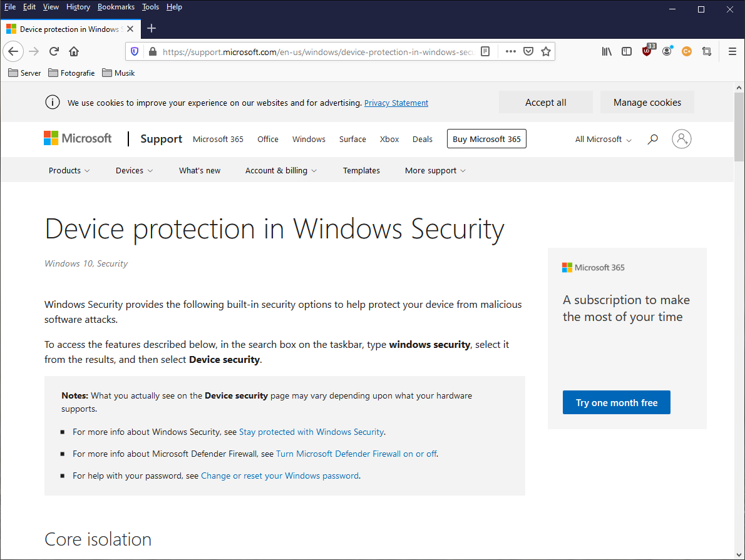Expand Products dropdown
745x560 pixels.
tap(69, 171)
